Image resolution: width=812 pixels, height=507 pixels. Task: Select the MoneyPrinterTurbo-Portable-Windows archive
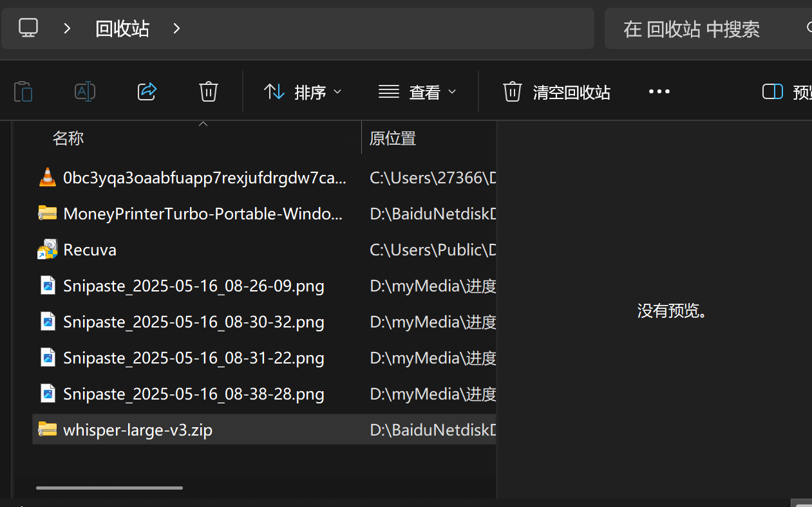tap(202, 214)
